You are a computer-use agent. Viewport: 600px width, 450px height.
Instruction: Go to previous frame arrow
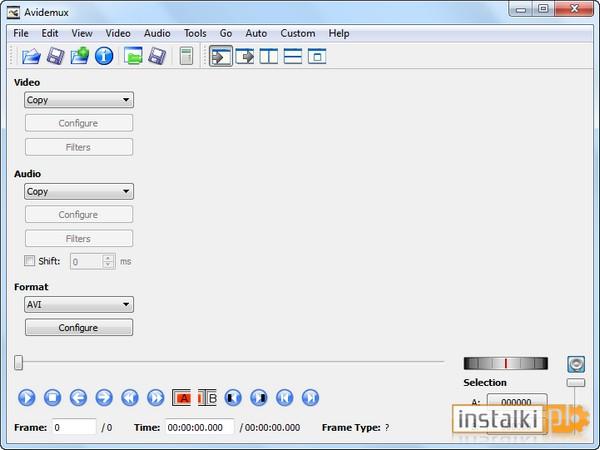(x=78, y=398)
